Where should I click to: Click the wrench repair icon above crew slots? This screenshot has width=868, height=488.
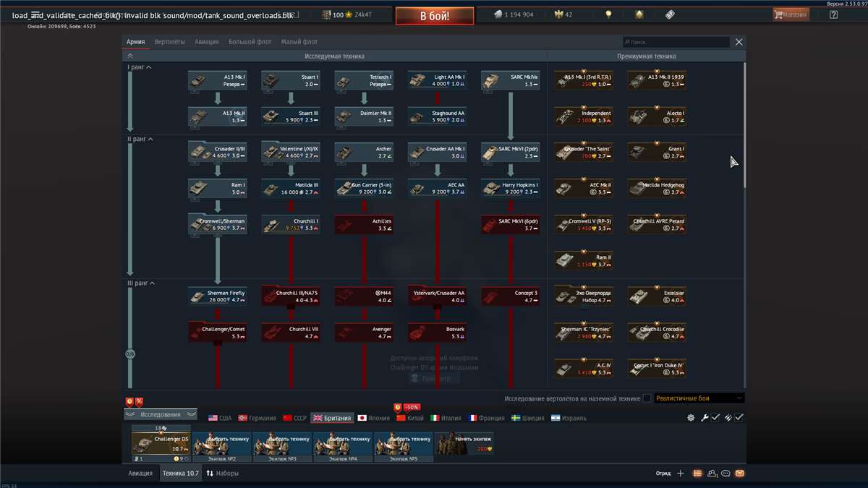[x=705, y=417]
